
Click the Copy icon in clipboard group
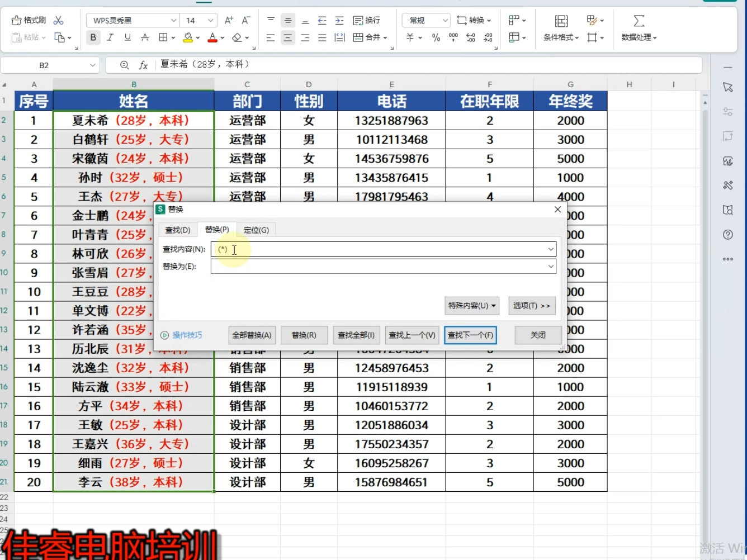(x=59, y=37)
